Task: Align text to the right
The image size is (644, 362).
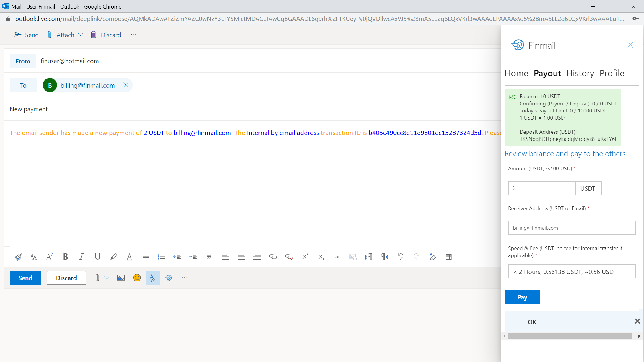Action: (x=257, y=257)
